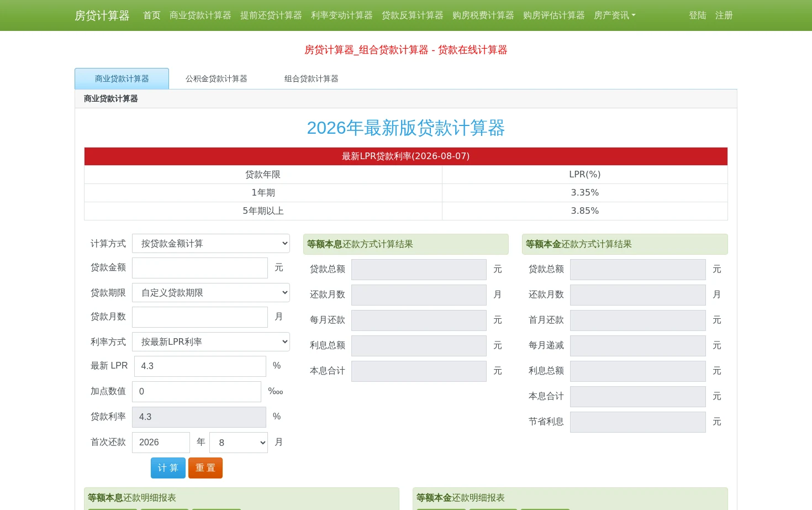Click 等额本息 本息合计 result field
Viewport: 812px width, 510px height.
pos(419,371)
